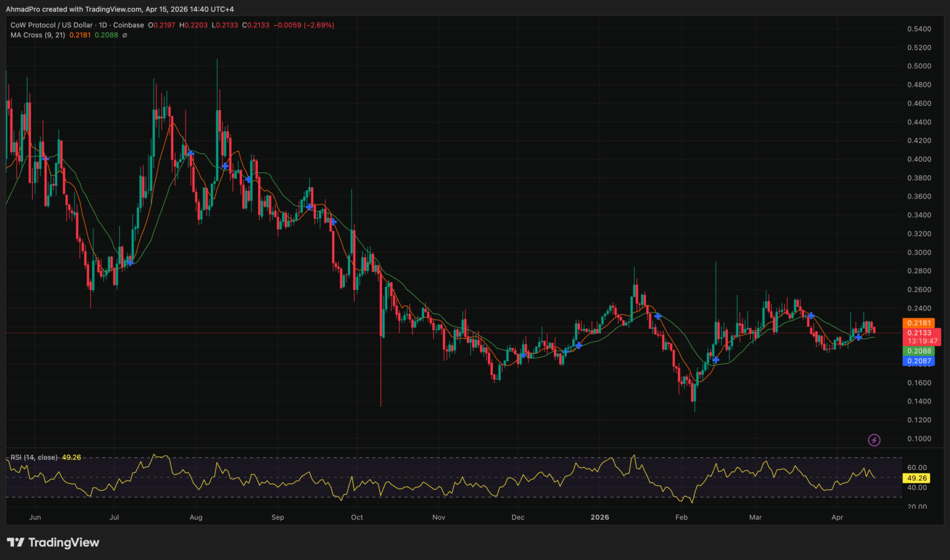Click the ∅ symbol beside MA Cross values

[124, 35]
